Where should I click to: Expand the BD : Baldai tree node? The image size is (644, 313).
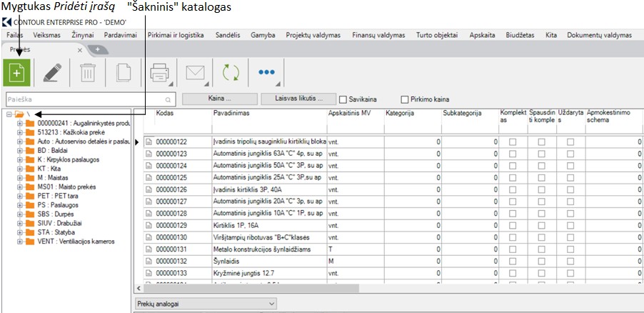(19, 151)
